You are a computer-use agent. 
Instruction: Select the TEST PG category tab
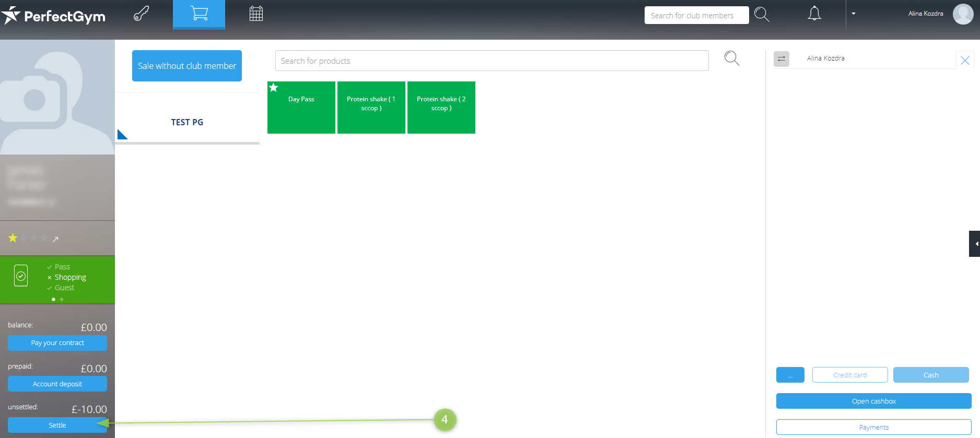pyautogui.click(x=187, y=122)
